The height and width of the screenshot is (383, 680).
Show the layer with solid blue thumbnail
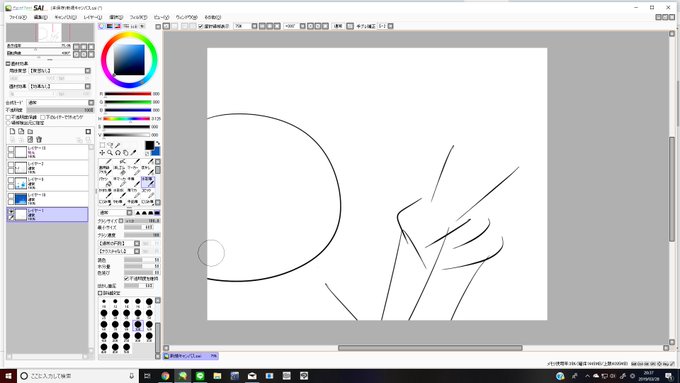[11, 196]
